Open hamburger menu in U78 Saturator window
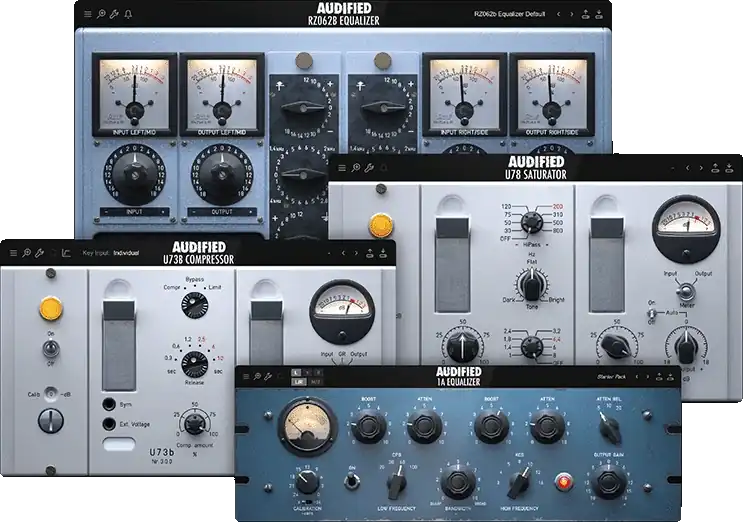743x522 pixels. 342,168
